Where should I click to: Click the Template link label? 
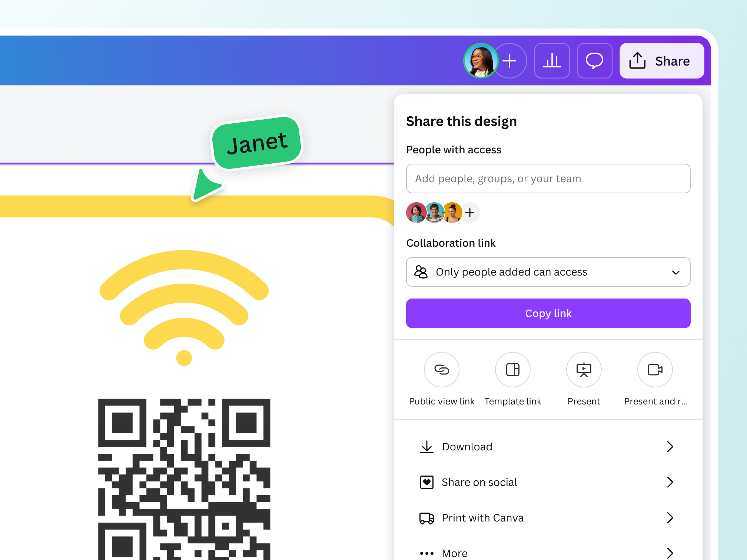pos(512,401)
